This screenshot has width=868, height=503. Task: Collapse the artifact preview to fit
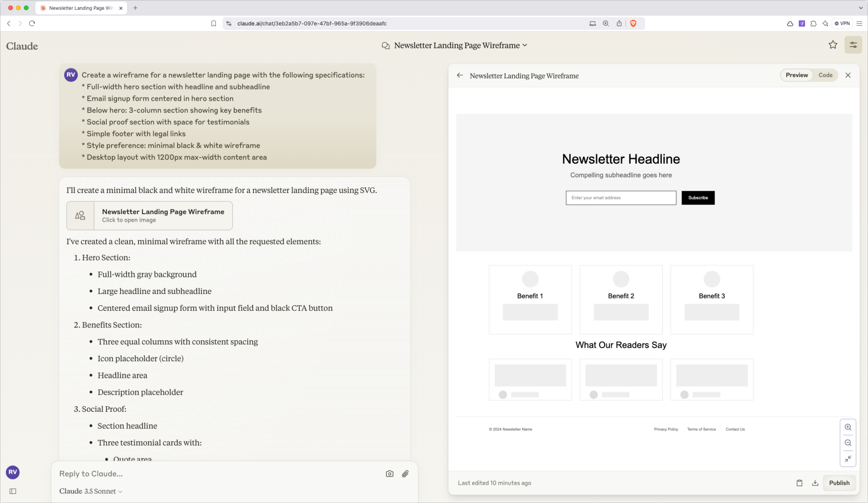848,458
